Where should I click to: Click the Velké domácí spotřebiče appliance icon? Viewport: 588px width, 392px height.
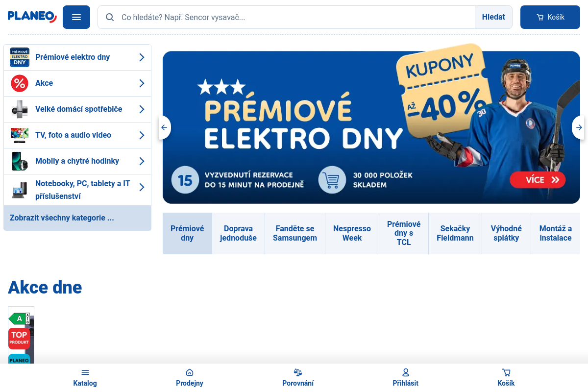[20, 109]
